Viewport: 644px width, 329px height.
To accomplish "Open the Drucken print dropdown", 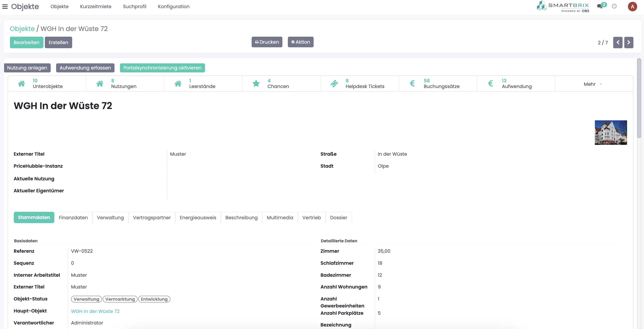I will point(267,42).
